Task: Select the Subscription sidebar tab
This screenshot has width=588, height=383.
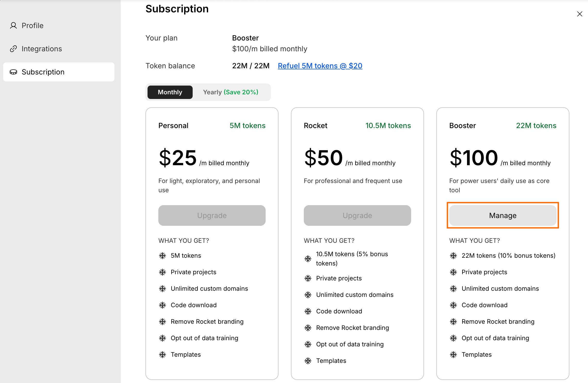Action: [43, 72]
